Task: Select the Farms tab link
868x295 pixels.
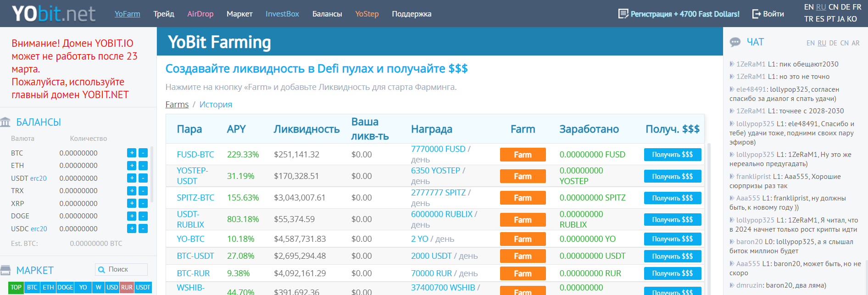Action: point(177,104)
